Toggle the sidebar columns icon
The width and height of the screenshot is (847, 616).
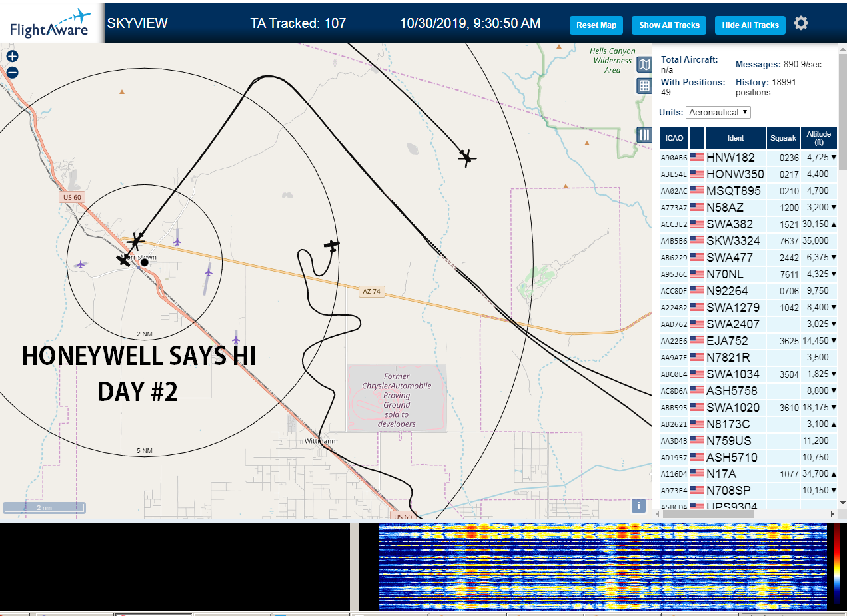click(x=644, y=135)
